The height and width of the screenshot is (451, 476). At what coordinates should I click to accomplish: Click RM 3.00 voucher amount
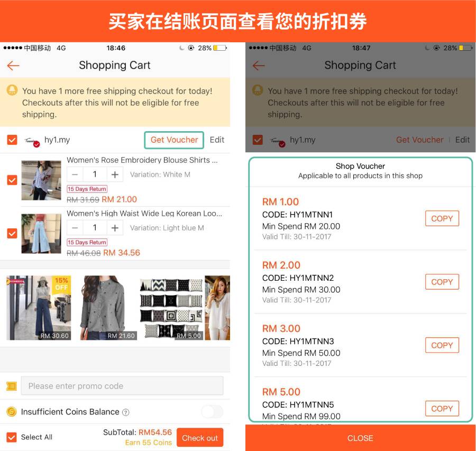point(281,329)
